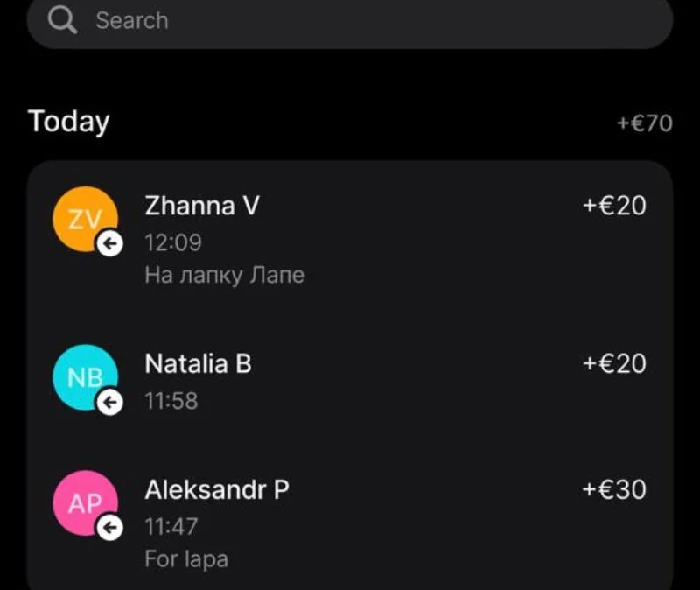Open Zhanna V's orange ZV avatar

(x=84, y=219)
